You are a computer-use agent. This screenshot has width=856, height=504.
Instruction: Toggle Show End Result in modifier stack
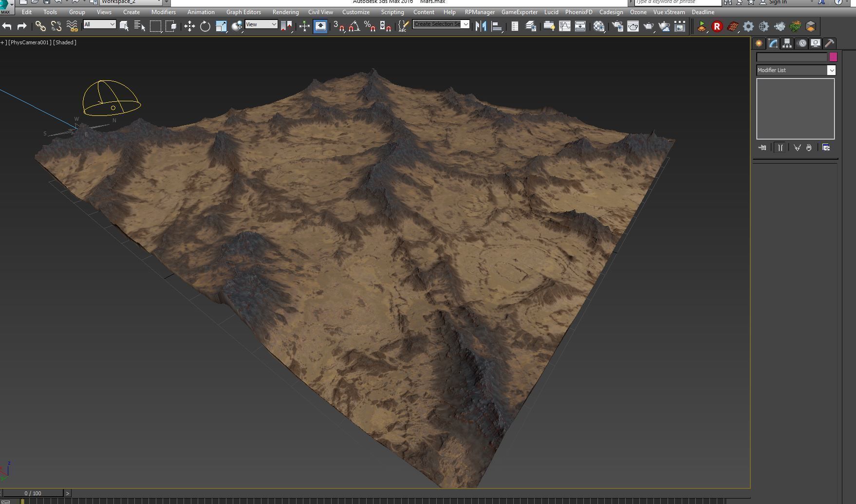pos(781,148)
